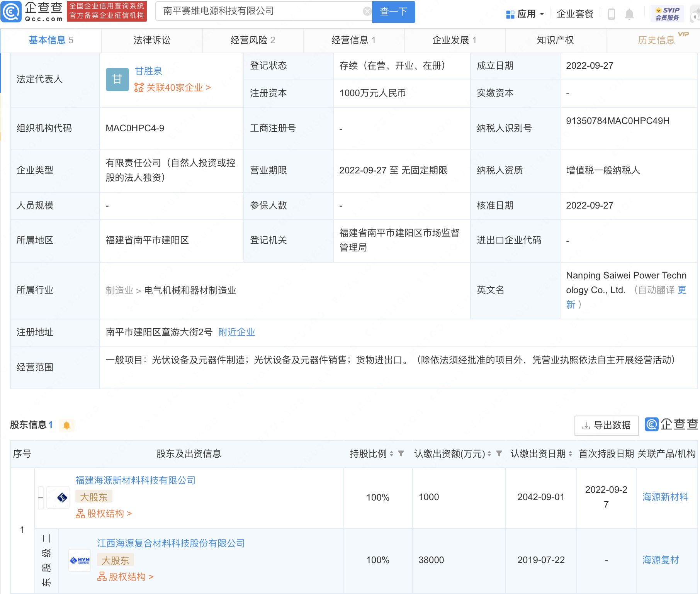
Task: Open 福建海源新材料科技有限公司 link
Action: coord(135,480)
